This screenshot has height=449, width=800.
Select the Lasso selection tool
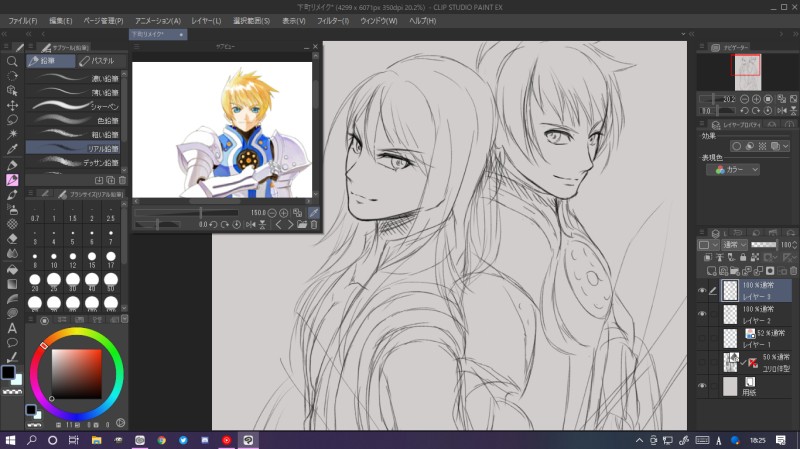tap(12, 120)
